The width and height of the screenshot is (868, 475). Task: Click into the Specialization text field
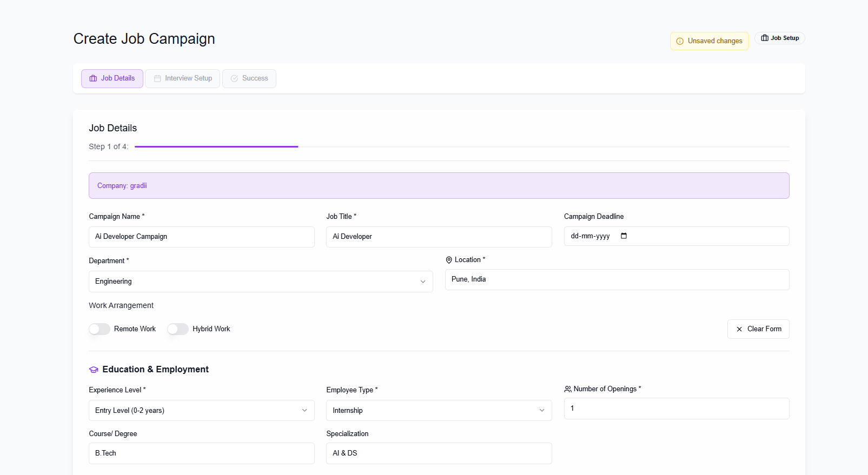pyautogui.click(x=439, y=453)
